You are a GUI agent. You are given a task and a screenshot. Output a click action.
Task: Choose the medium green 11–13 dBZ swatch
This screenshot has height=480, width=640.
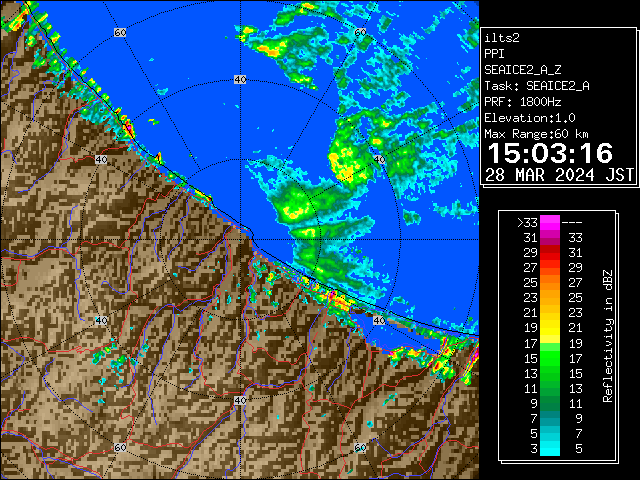tap(550, 389)
